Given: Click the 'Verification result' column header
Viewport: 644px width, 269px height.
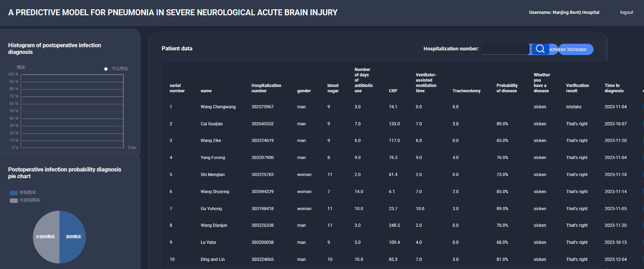Looking at the screenshot, I should click(x=577, y=88).
